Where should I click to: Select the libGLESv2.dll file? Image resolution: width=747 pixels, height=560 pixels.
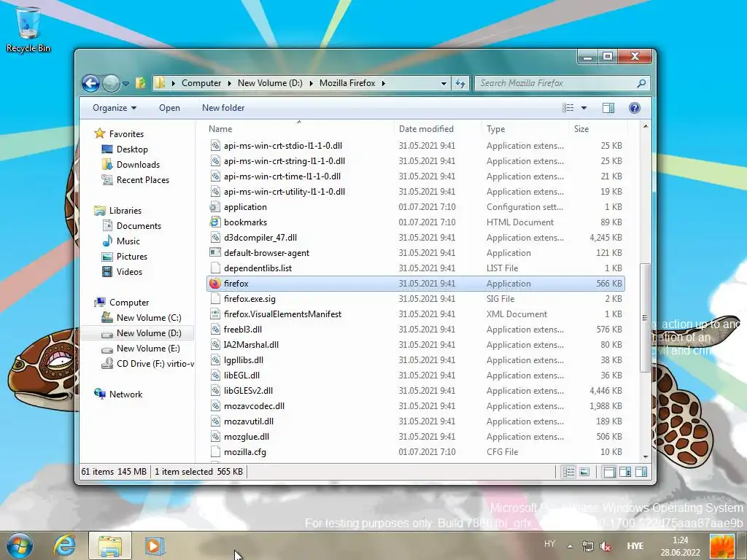click(x=248, y=391)
